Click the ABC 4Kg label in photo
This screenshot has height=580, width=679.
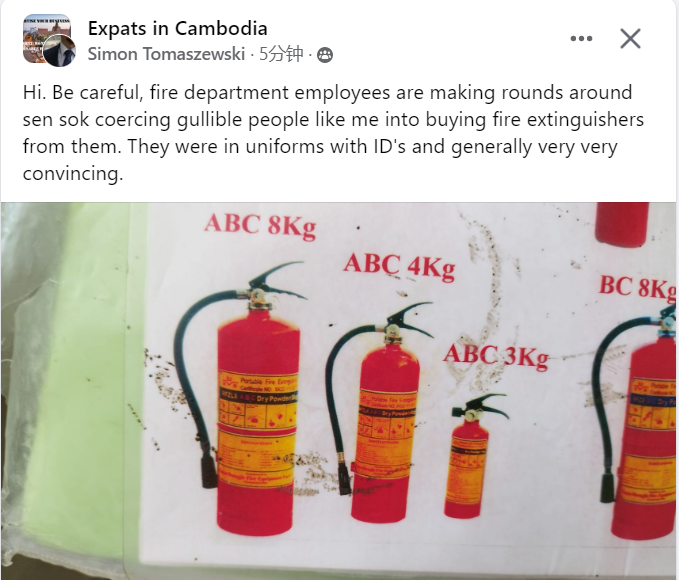point(399,266)
